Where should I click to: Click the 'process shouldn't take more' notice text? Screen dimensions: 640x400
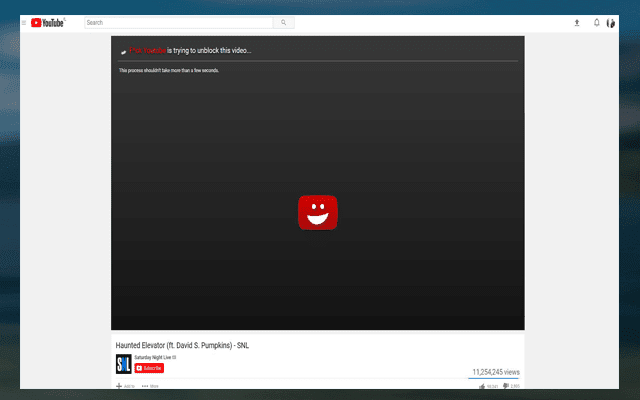[168, 70]
